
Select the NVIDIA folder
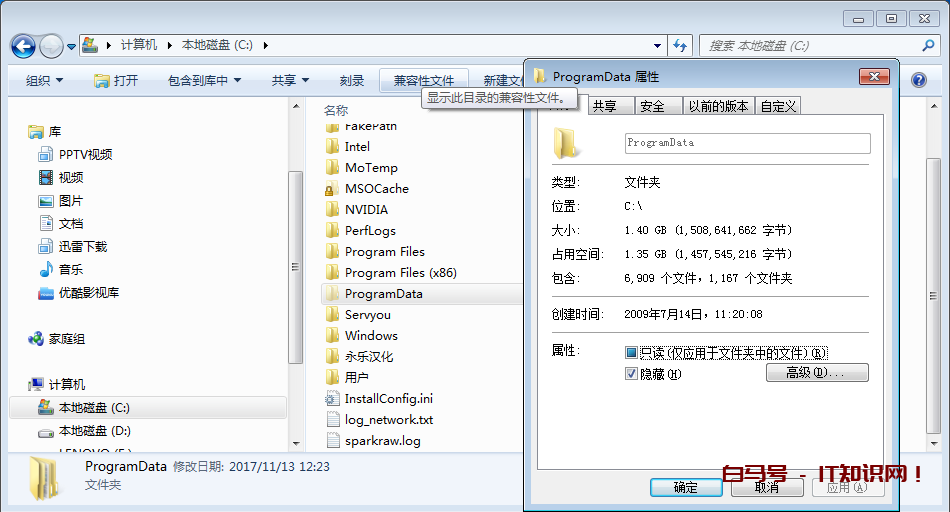(366, 210)
